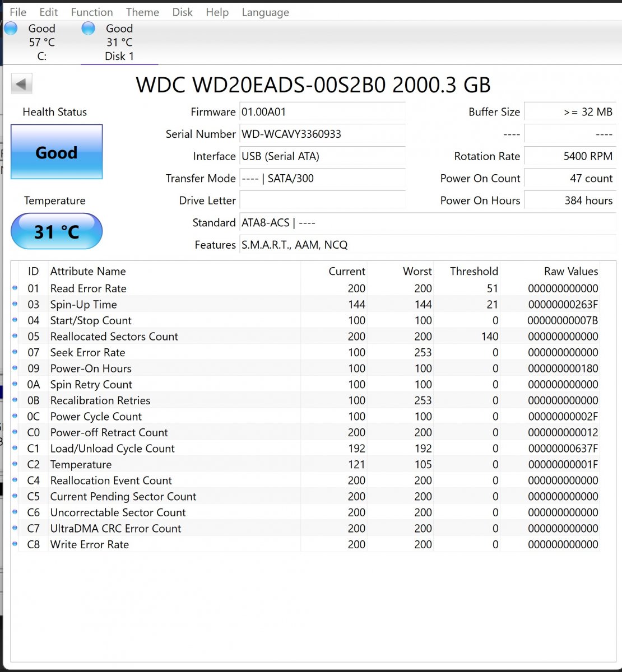Image resolution: width=622 pixels, height=672 pixels.
Task: Click status dot beside Temperature attribute row
Action: click(15, 464)
